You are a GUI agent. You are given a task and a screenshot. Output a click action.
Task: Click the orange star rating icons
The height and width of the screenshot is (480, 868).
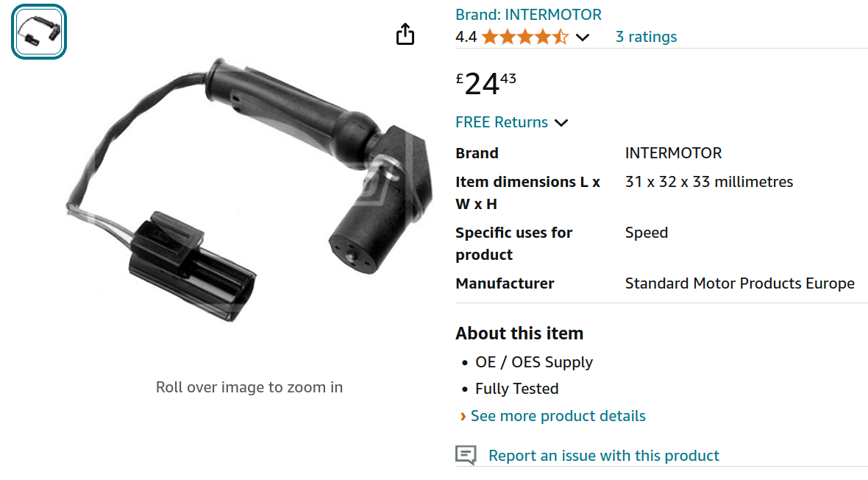tap(524, 37)
